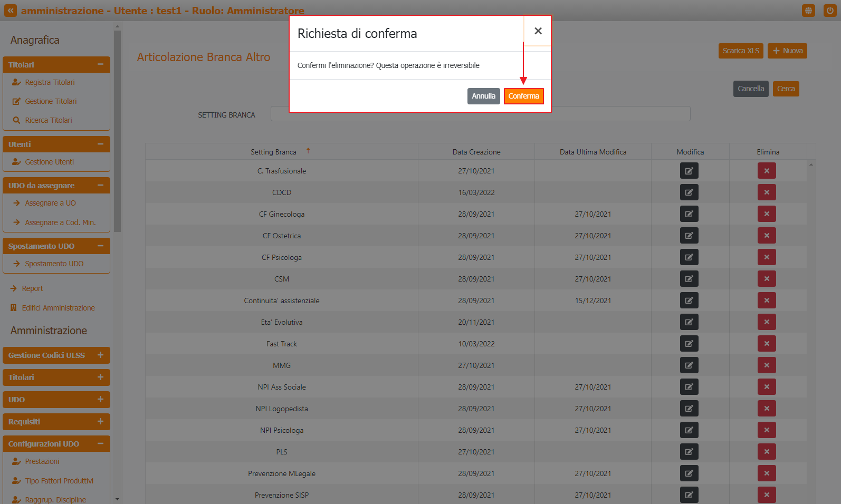The height and width of the screenshot is (504, 841).
Task: Click the delete icon for CSM row
Action: 766,279
